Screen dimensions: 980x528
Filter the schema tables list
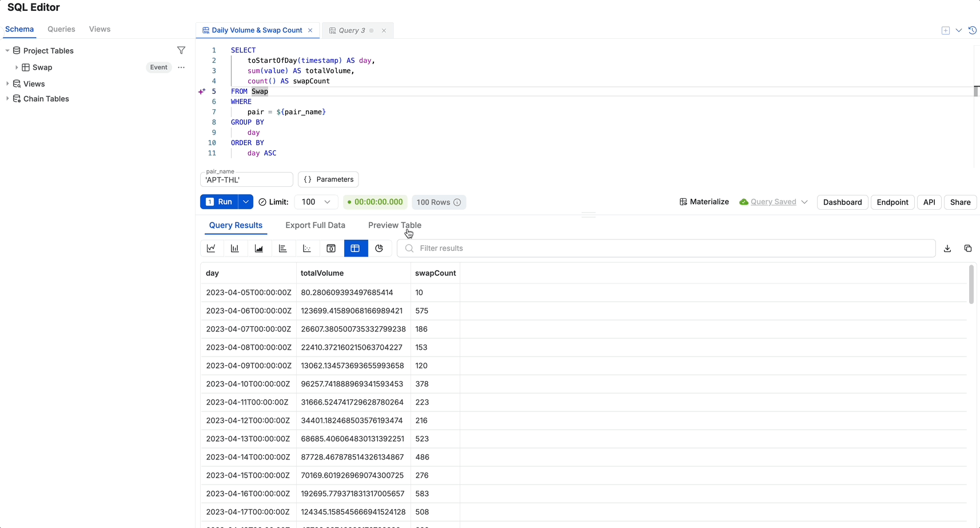click(x=181, y=50)
